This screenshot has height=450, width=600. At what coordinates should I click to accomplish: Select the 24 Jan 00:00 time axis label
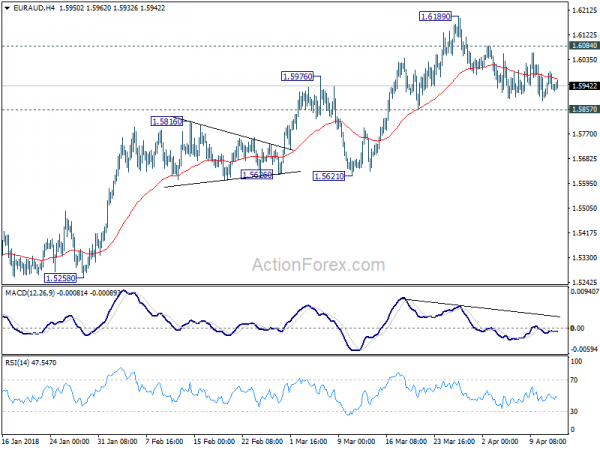coord(70,441)
